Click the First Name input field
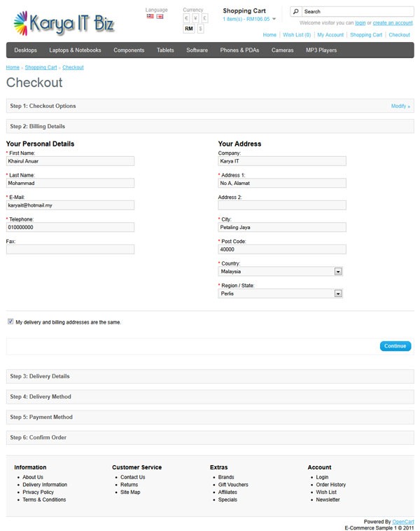Screen dimensions: 420x531 (x=70, y=161)
